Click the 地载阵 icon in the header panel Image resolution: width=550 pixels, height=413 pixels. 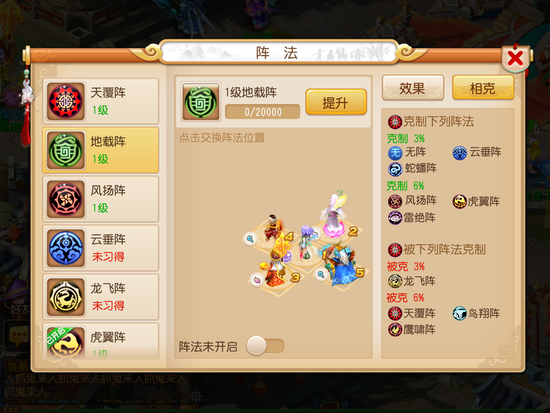[201, 102]
